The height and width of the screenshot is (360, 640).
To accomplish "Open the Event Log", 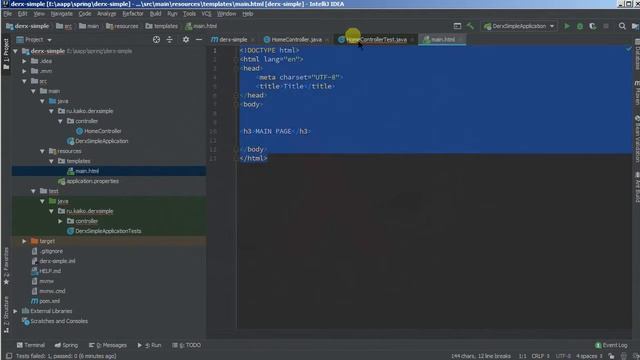I will (611, 345).
